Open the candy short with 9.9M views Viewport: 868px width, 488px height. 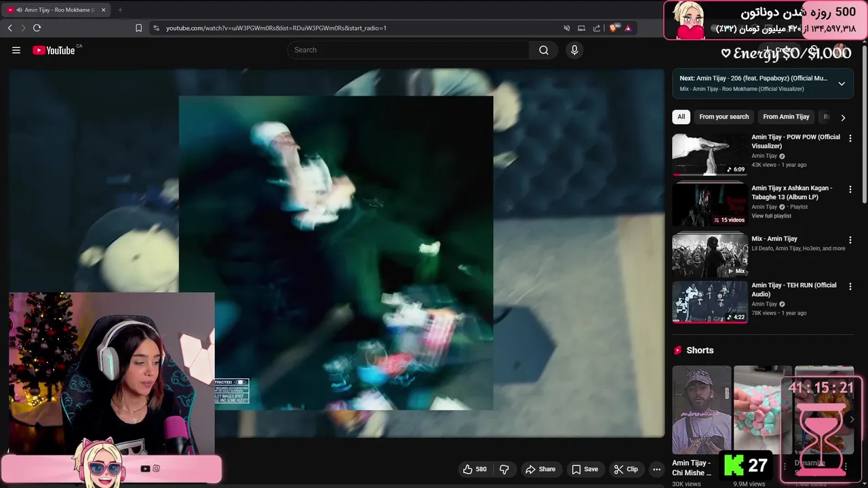[762, 409]
